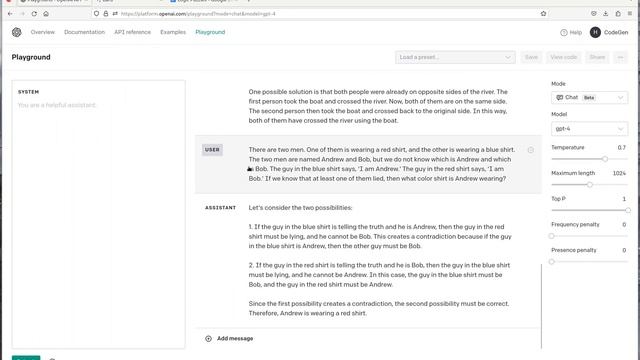Open the Examples nav item
Screen dimensions: 640x360
pyautogui.click(x=173, y=32)
